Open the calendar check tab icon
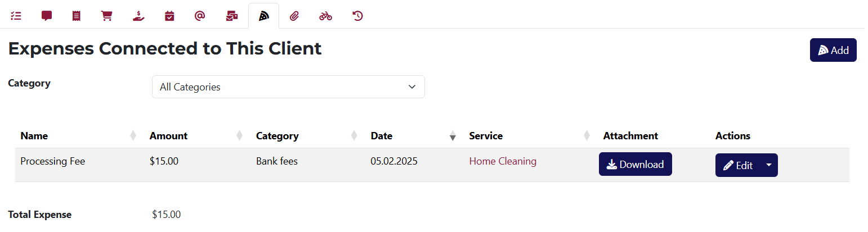The image size is (868, 232). coord(169,16)
